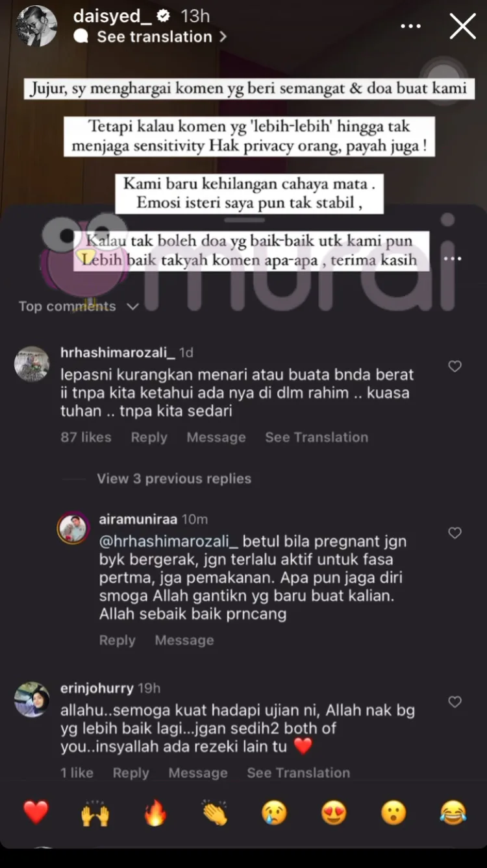The width and height of the screenshot is (487, 868).
Task: Open daisyed_ profile picture
Action: pos(36,26)
